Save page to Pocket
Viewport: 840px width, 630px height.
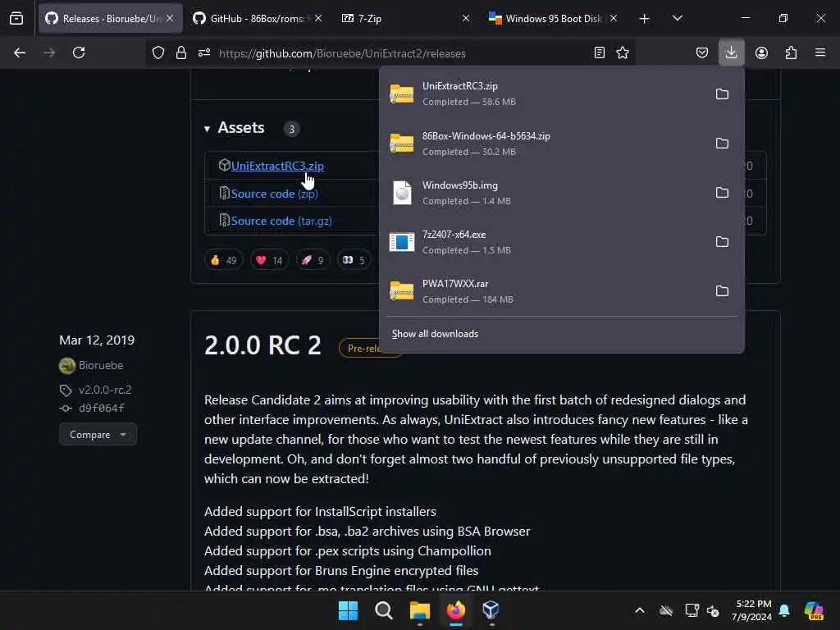(x=702, y=52)
